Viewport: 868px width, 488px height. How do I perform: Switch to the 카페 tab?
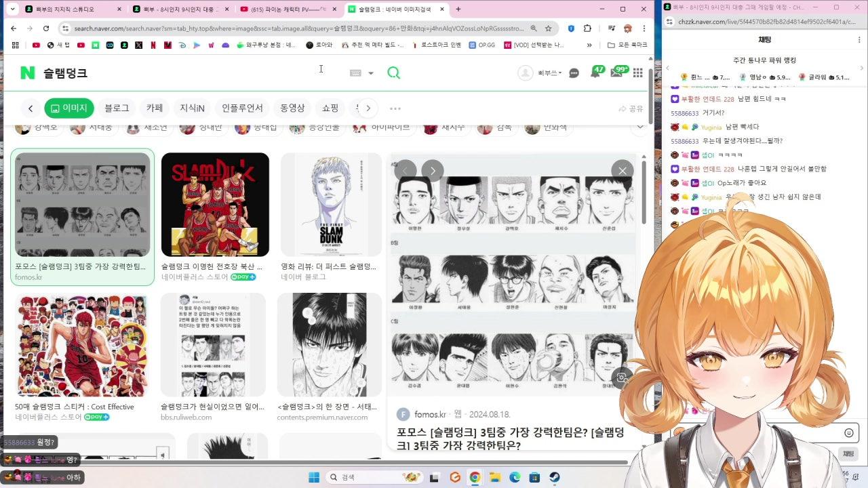coord(155,108)
